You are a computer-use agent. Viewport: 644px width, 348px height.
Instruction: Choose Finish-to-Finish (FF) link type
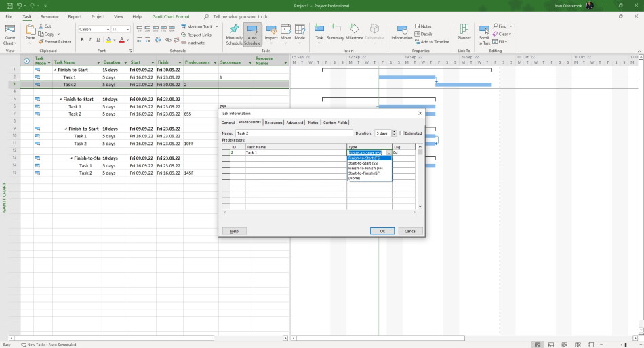click(x=369, y=169)
